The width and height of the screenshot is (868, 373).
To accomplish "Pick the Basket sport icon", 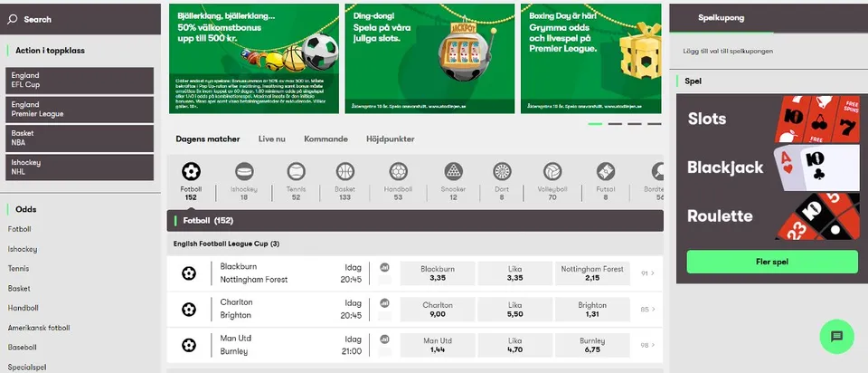I will [344, 172].
